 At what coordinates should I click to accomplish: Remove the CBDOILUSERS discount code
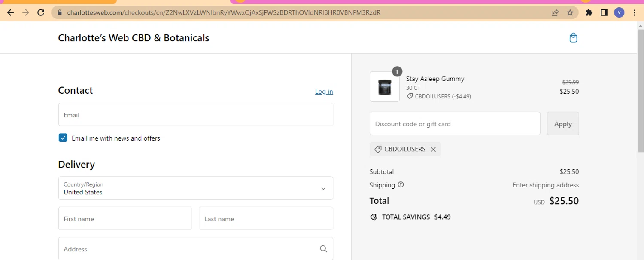click(x=433, y=150)
